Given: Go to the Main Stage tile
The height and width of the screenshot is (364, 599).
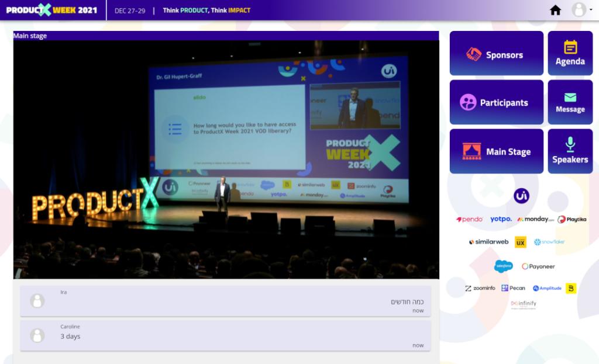Looking at the screenshot, I should click(x=496, y=151).
